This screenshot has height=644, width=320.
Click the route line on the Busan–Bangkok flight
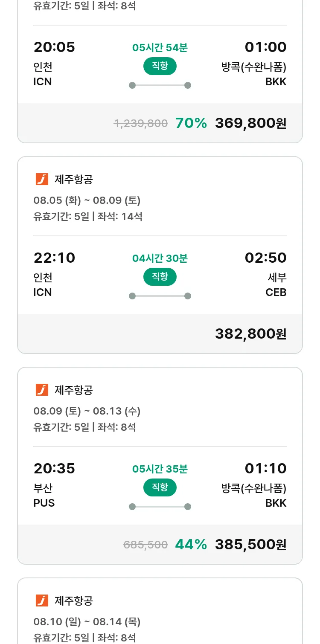(x=160, y=507)
